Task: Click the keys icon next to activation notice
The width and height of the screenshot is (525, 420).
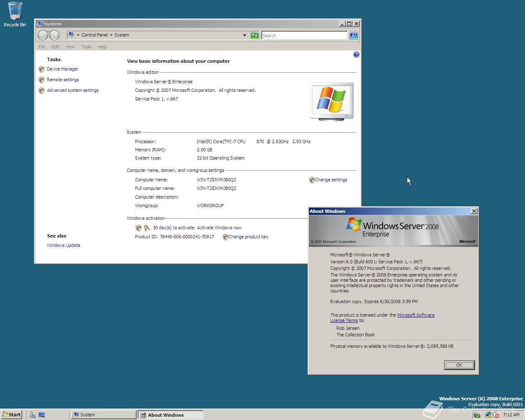Action: pos(147,228)
